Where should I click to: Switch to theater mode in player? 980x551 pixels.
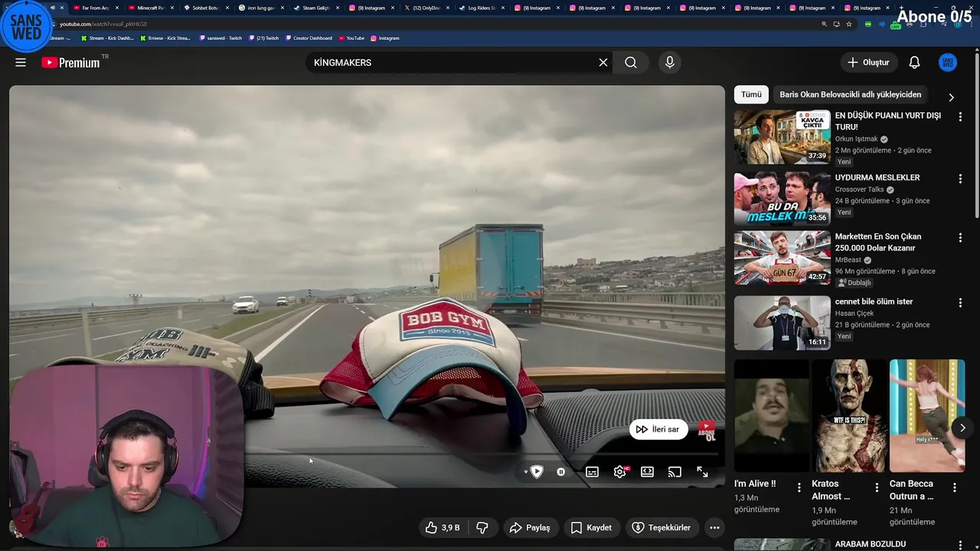tap(647, 472)
